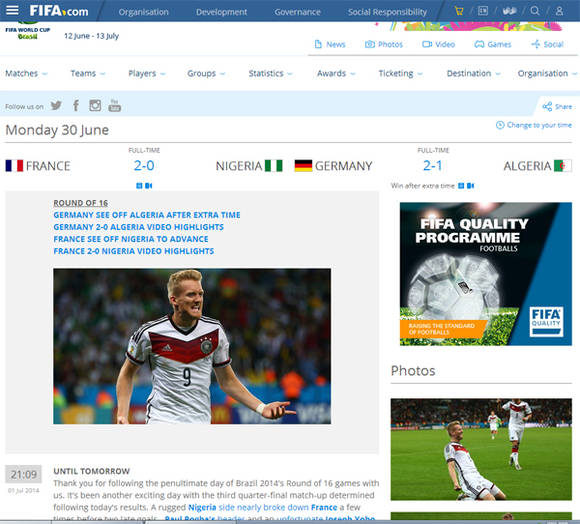580x524 pixels.
Task: Follow FIFA on YouTube icon
Action: click(115, 105)
